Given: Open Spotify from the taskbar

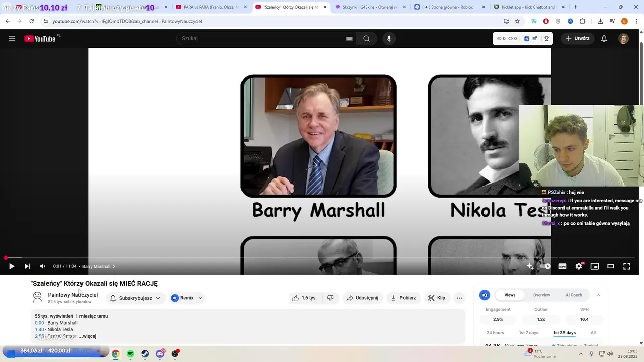Looking at the screenshot, I should (130, 354).
